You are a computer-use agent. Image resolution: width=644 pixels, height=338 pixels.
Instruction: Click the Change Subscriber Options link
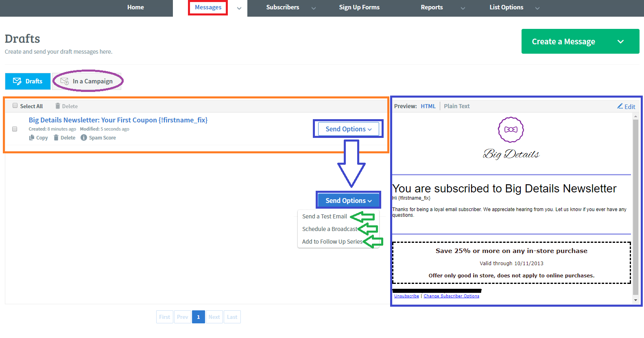click(x=452, y=296)
